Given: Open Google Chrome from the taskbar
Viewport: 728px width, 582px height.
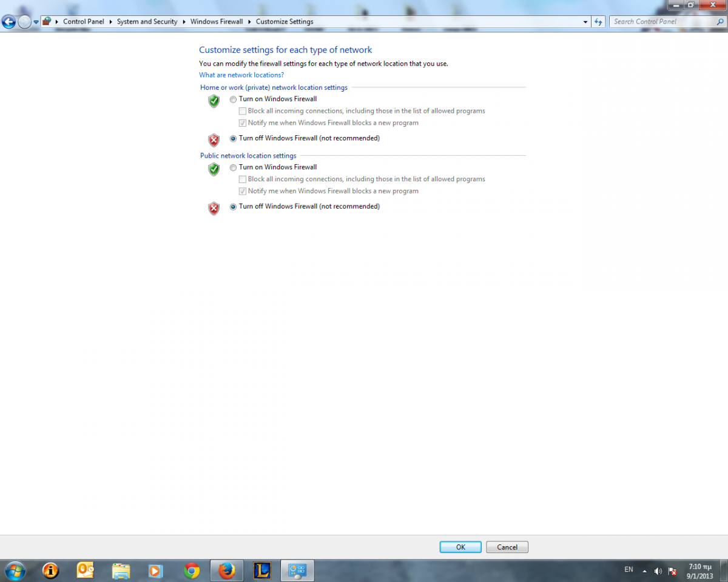Looking at the screenshot, I should 192,570.
